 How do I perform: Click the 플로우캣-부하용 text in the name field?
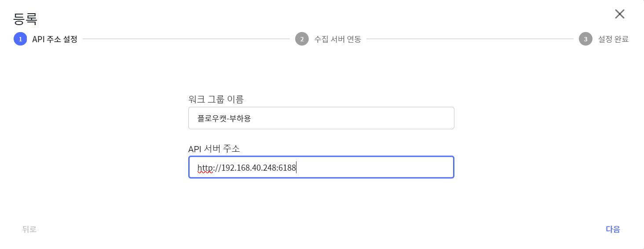[x=224, y=118]
